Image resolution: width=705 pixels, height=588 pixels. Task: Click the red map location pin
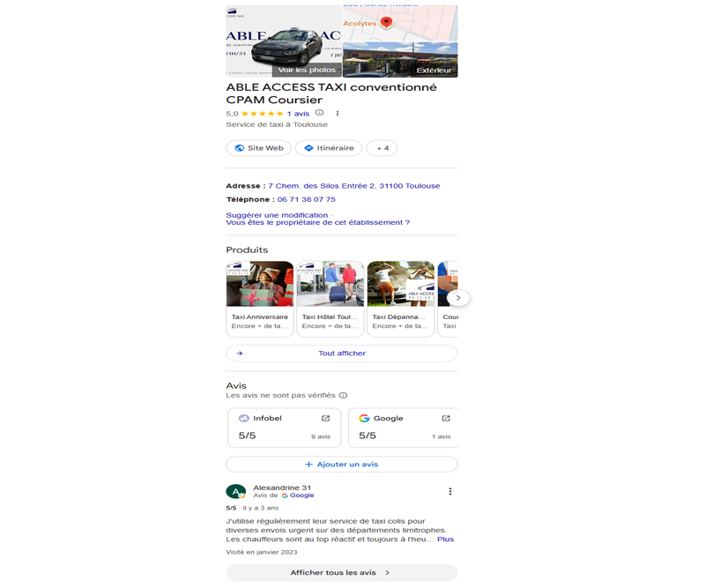[x=386, y=21]
